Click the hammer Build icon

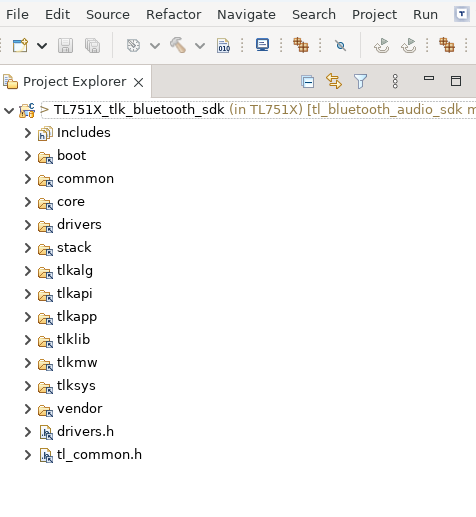[178, 45]
